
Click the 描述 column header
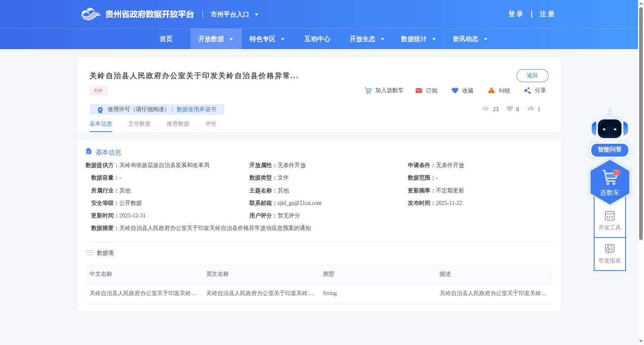pos(445,274)
